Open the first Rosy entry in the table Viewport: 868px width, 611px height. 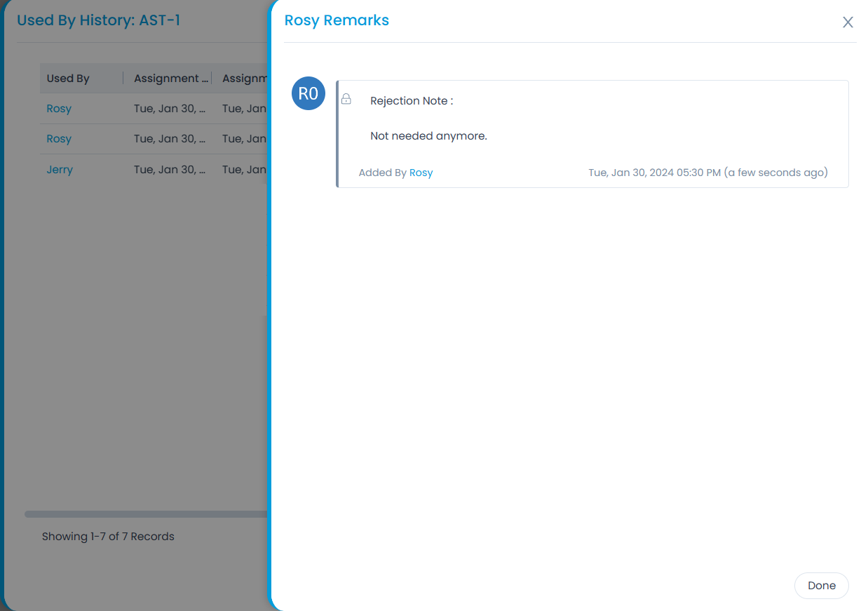59,109
